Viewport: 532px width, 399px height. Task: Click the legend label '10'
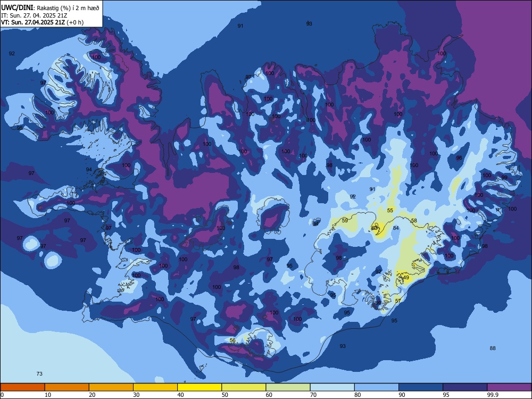48,395
